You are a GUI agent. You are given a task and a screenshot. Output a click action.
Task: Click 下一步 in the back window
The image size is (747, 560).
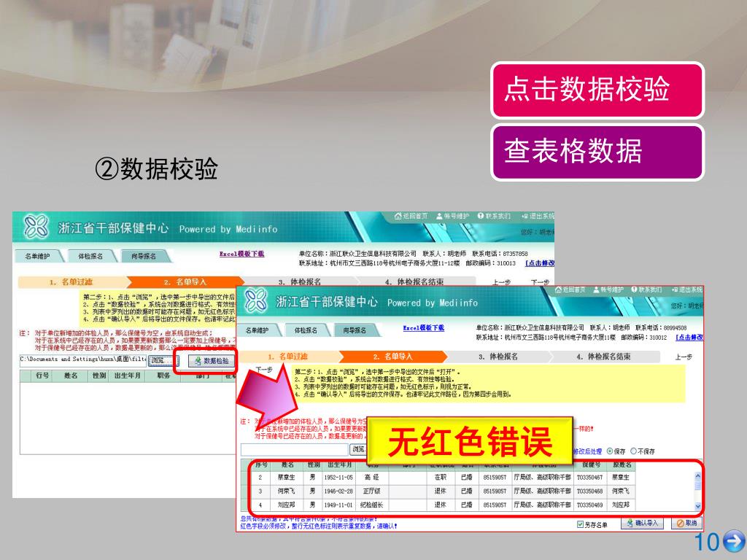(540, 282)
